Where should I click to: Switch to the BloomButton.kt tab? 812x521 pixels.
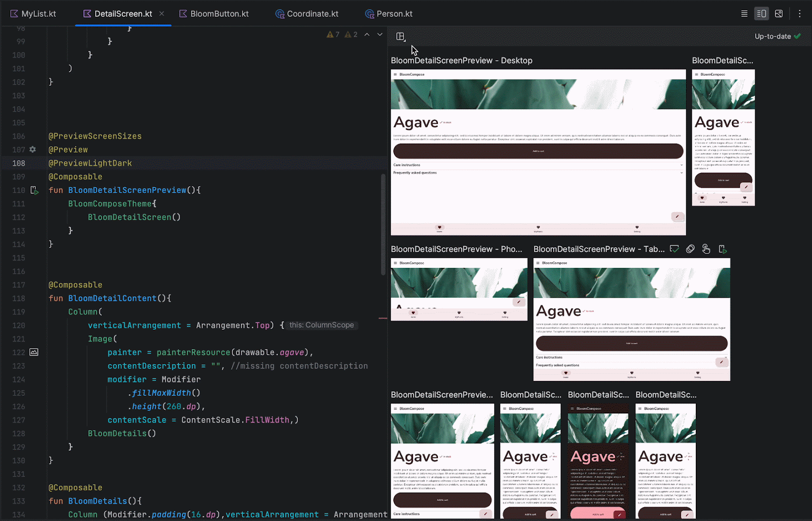[218, 13]
